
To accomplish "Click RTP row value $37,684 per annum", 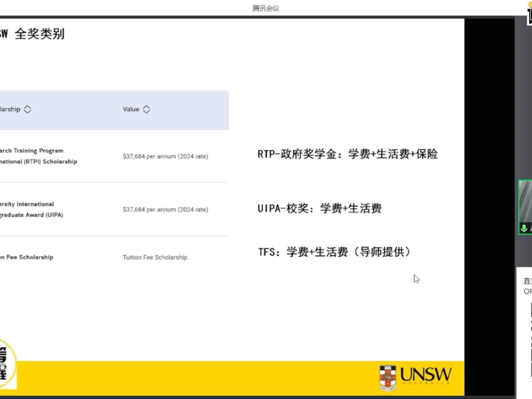I will pyautogui.click(x=165, y=156).
